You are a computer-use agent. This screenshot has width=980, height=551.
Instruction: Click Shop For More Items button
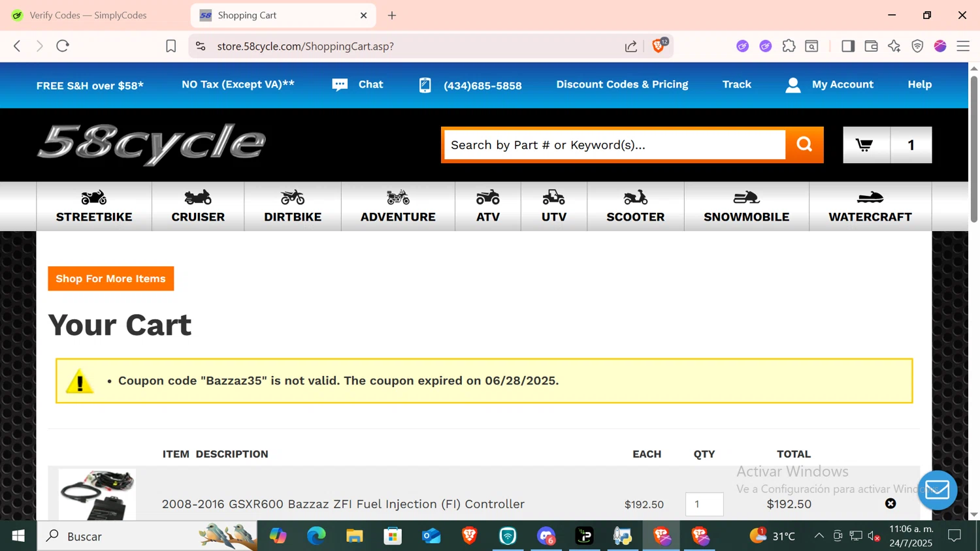(111, 279)
